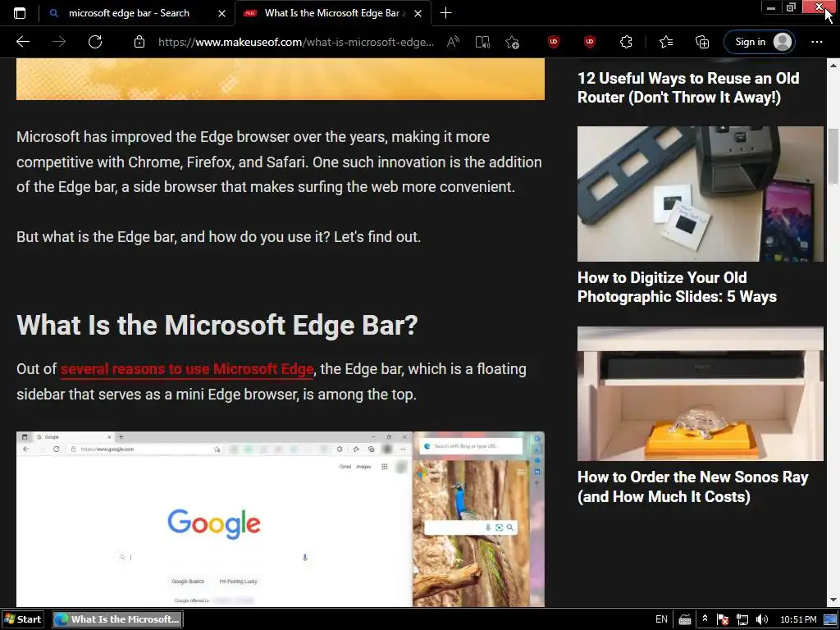Click the page scrollbar up arrow
The height and width of the screenshot is (630, 840).
(833, 66)
